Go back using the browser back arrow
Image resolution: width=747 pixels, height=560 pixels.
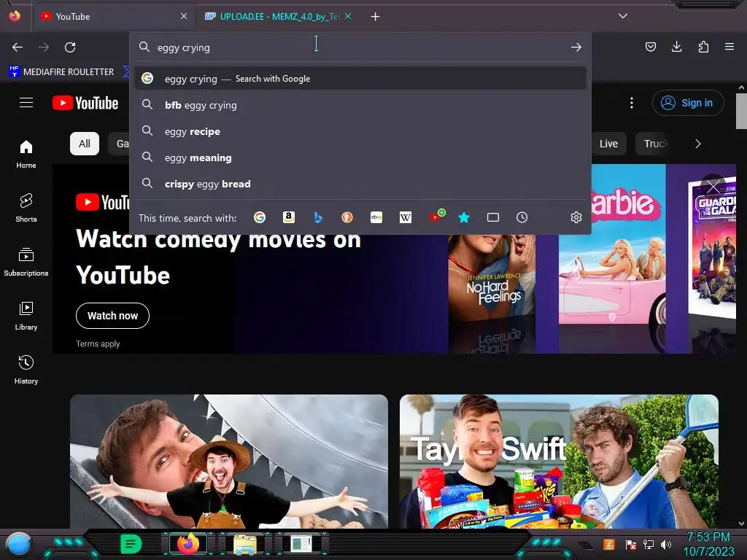[x=18, y=47]
